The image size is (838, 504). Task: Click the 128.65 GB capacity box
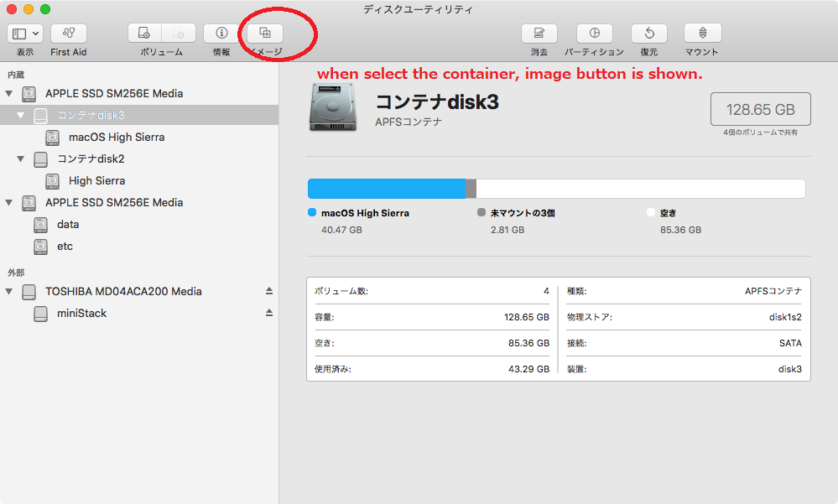761,110
